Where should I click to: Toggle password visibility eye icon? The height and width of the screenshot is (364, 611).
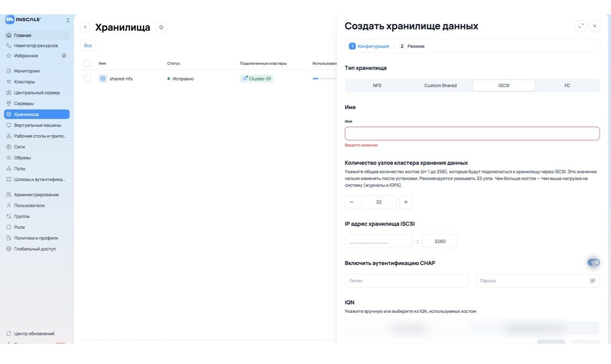click(592, 281)
